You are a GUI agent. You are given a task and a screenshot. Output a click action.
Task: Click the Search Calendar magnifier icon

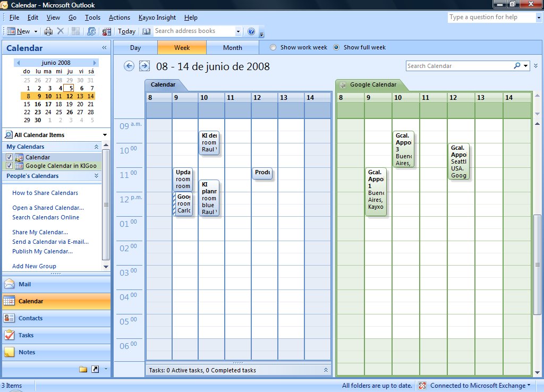point(517,65)
